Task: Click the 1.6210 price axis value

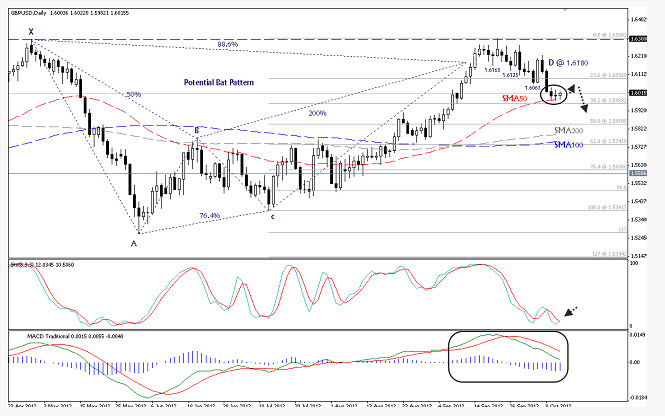Action: tap(638, 56)
